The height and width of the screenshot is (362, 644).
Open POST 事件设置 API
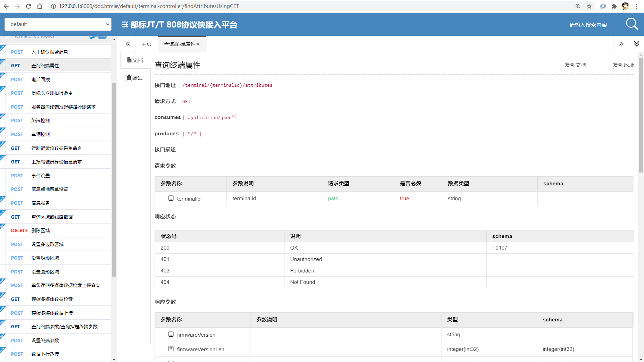pyautogui.click(x=56, y=176)
